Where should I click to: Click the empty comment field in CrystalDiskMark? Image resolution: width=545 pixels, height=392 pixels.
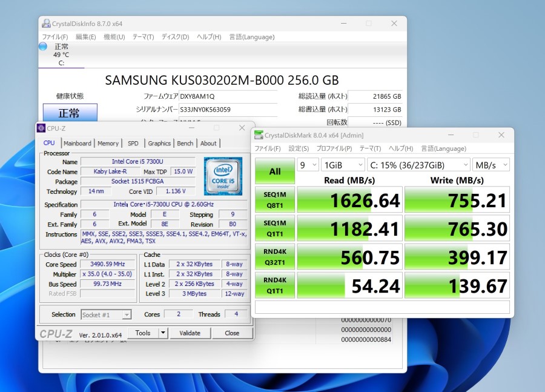[x=382, y=307]
